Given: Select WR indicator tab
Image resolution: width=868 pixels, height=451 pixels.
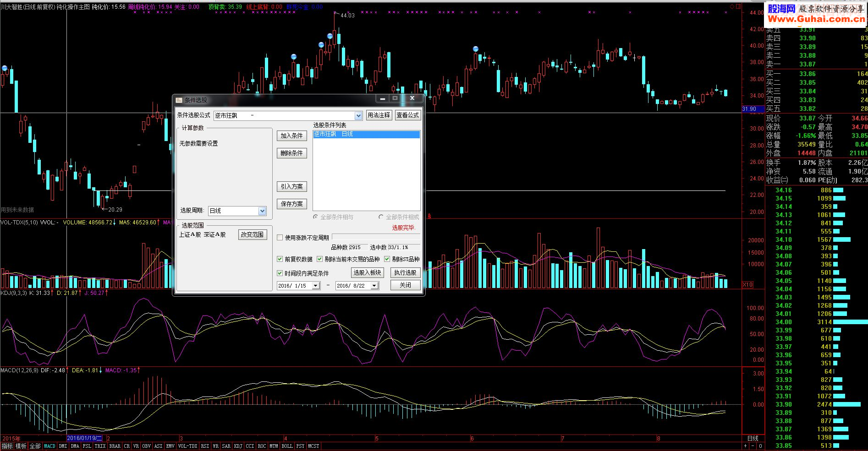Looking at the screenshot, I should tap(215, 446).
